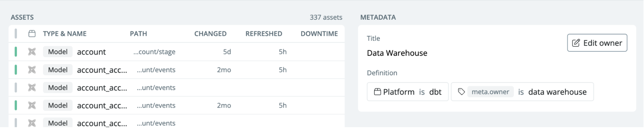The image size is (644, 128).
Task: Sort assets by CHANGED column
Action: (x=210, y=34)
